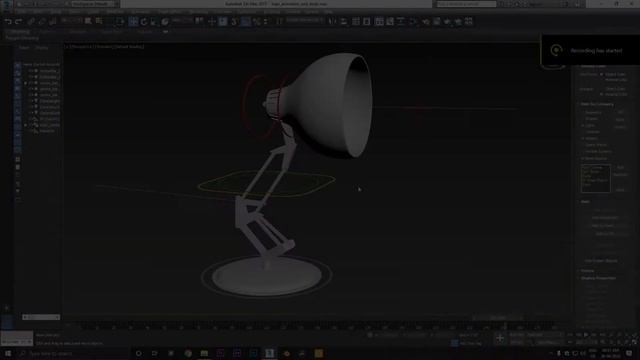The image size is (640, 360).
Task: Click the Invert button in Hide by Category
Action: (x=620, y=127)
